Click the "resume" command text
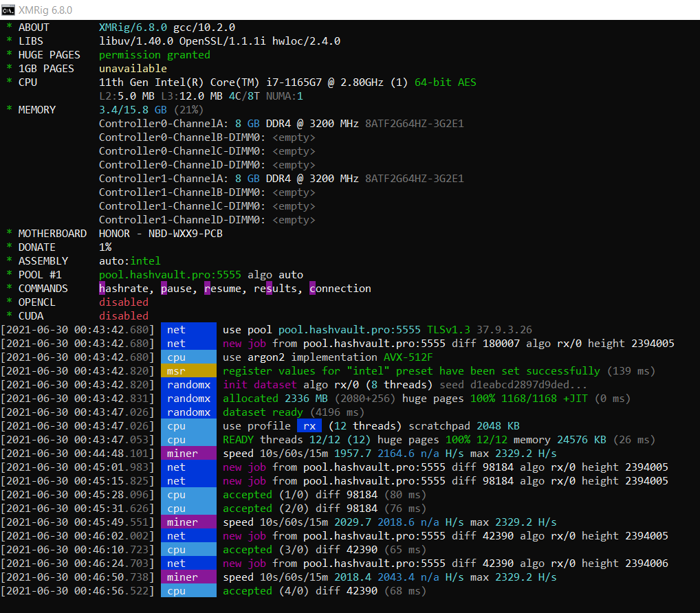This screenshot has height=613, width=700. click(223, 289)
